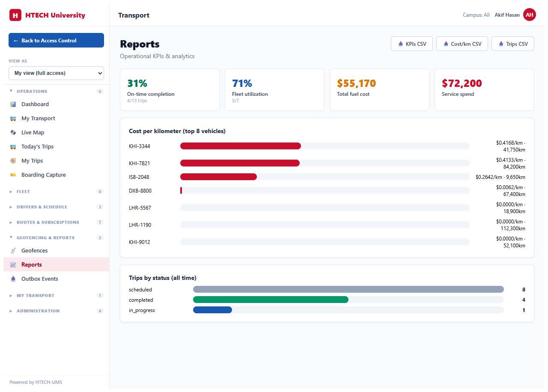Click the Today's Trips bus icon
548x392 pixels.
13,147
